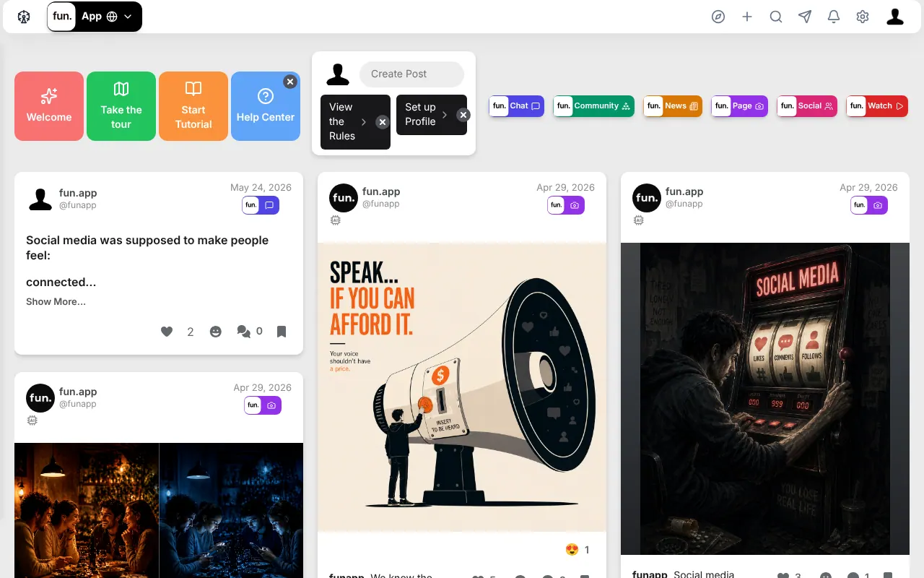924x578 pixels.
Task: Click the page badge on the slot machine post
Action: [869, 205]
